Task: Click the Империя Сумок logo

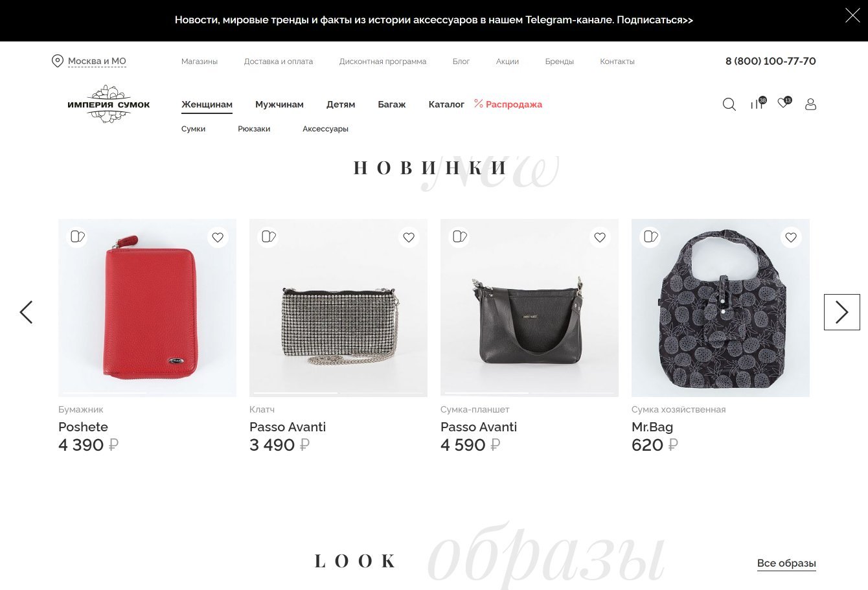Action: [109, 104]
